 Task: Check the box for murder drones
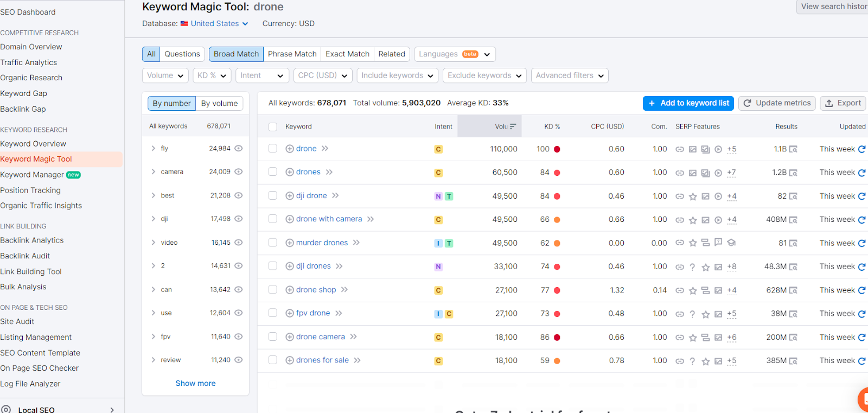[x=273, y=243]
